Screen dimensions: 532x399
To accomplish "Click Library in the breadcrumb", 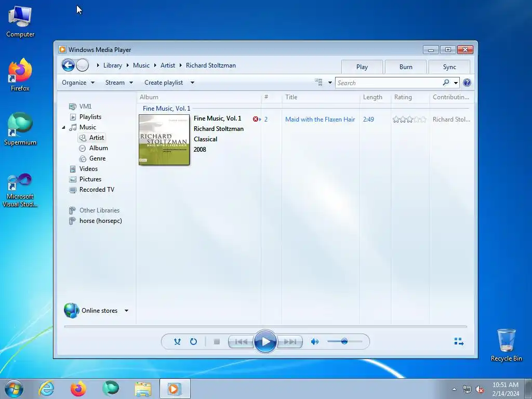I will click(113, 65).
